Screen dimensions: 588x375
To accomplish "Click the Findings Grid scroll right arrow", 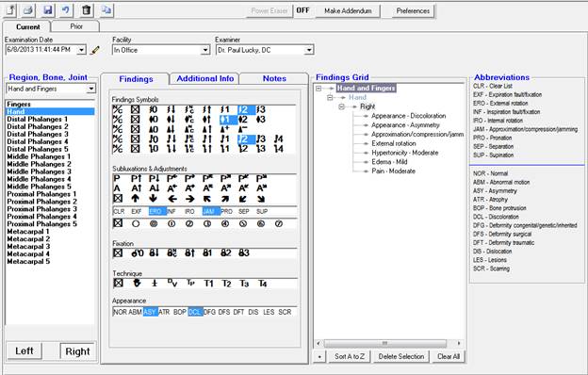I will point(459,343).
